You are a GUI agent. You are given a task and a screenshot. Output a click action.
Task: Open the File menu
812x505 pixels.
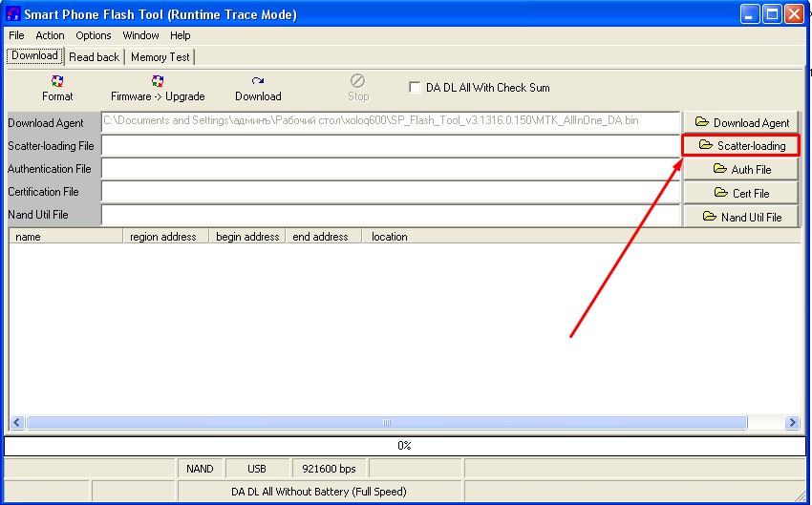(16, 35)
